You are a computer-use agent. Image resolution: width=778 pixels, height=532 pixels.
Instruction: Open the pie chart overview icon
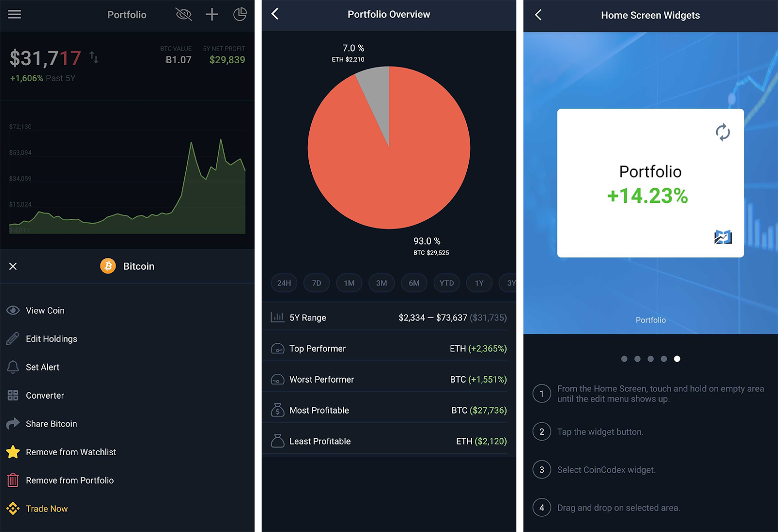pos(240,14)
